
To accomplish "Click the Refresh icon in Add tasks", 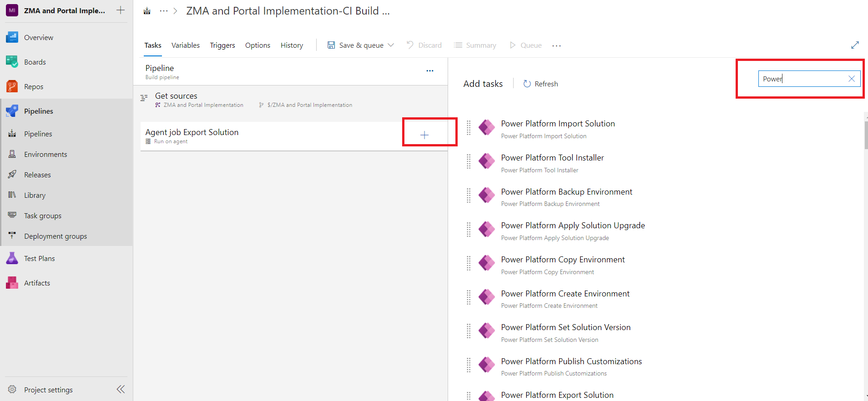I will 527,84.
